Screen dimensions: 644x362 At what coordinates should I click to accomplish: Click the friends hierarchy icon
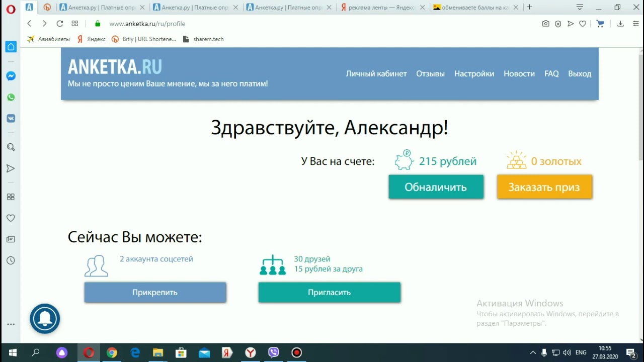[273, 265]
